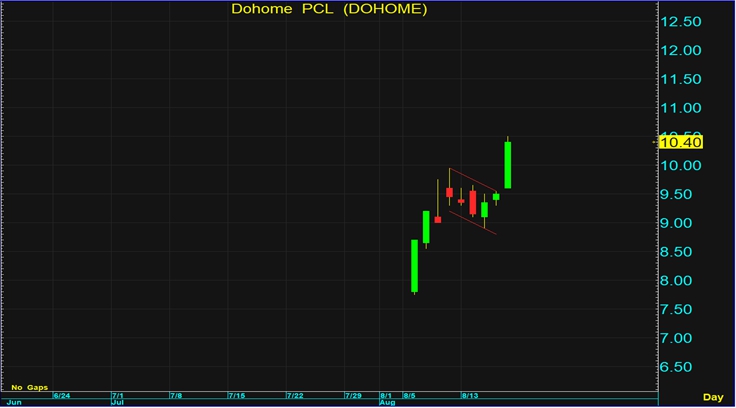Click the Aug month label
This screenshot has width=736, height=408.
point(387,402)
